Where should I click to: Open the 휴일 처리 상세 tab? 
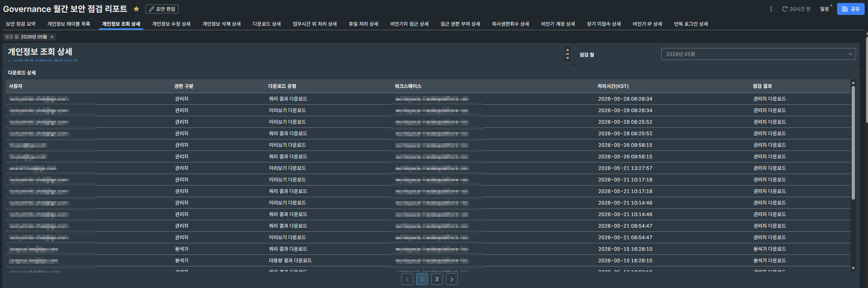[363, 24]
